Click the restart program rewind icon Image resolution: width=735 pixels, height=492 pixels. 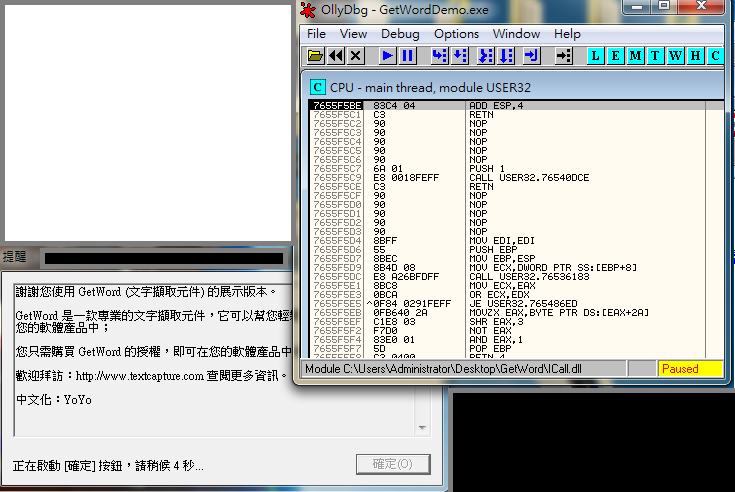click(x=336, y=56)
